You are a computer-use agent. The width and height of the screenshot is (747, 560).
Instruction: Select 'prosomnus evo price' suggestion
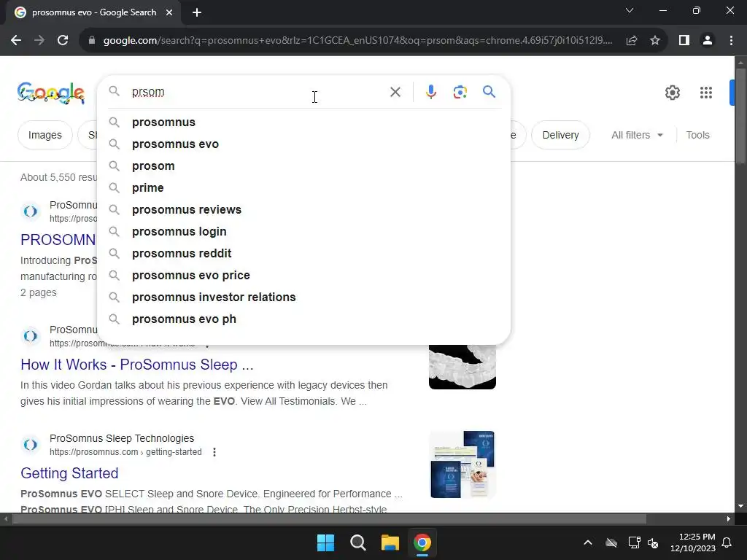[304, 276]
